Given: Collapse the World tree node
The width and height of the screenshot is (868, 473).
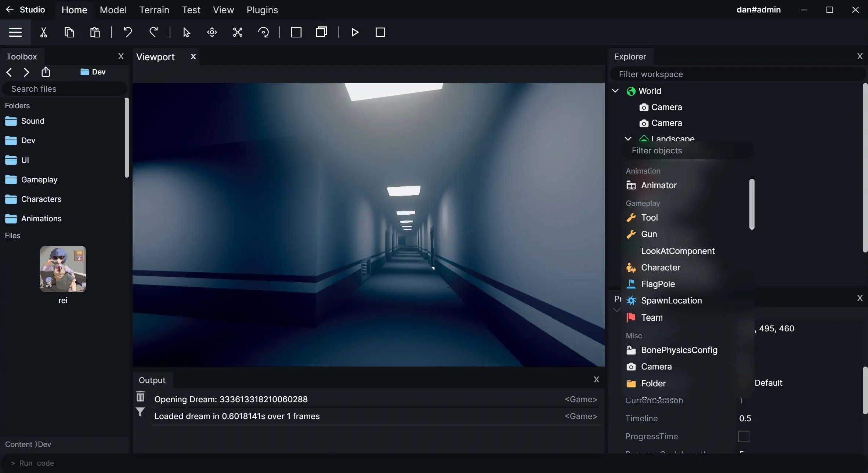Looking at the screenshot, I should tap(615, 91).
